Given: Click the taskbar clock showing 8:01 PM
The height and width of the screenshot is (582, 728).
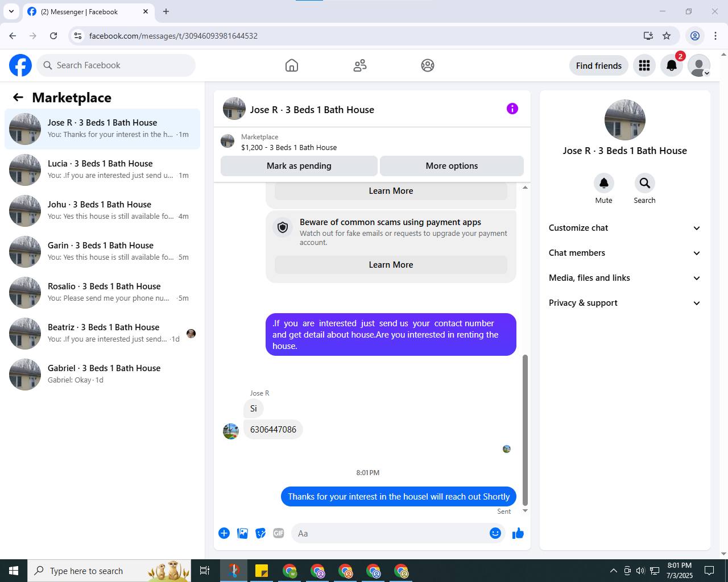Looking at the screenshot, I should [x=680, y=571].
